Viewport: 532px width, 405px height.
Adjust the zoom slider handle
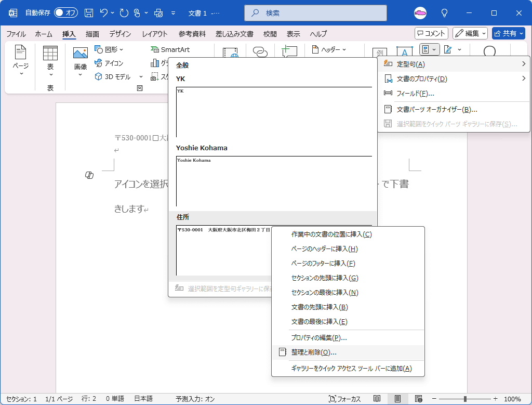(465, 399)
